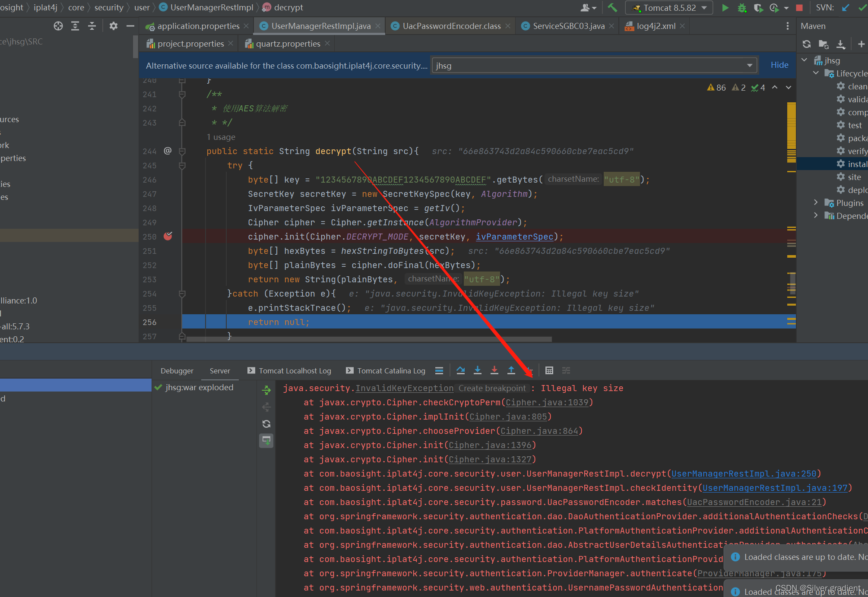This screenshot has height=597, width=868.
Task: Click the SVN update arrow icon
Action: (x=846, y=8)
